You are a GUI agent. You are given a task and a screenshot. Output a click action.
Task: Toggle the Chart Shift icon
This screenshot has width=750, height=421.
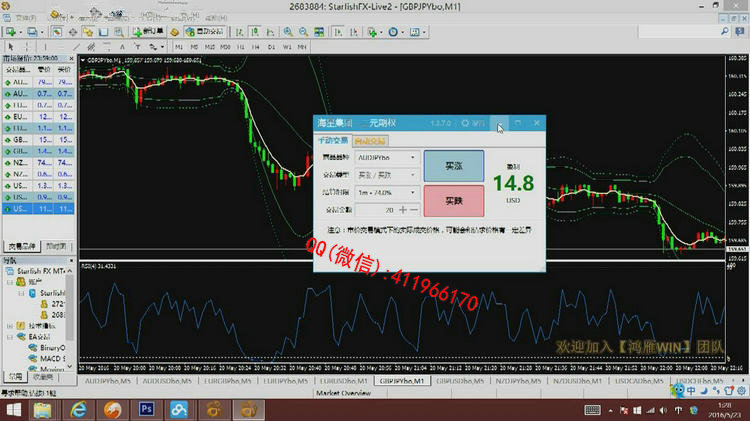354,32
